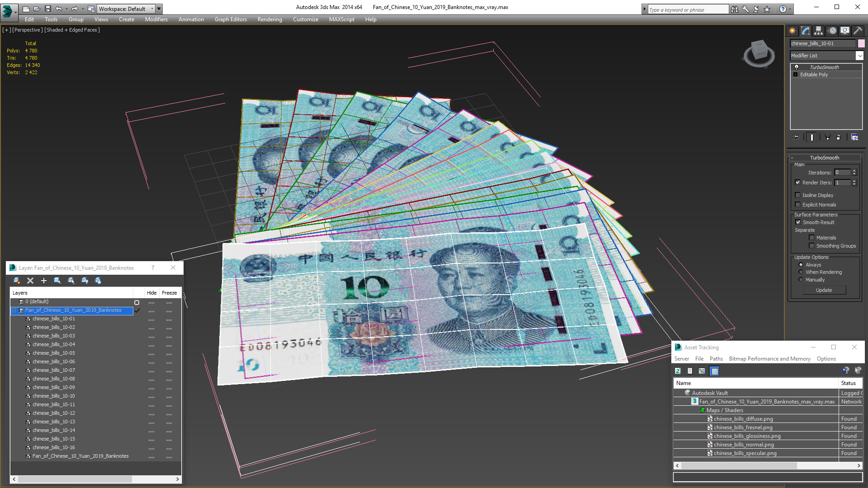Toggle Render Iters checkbox

tap(797, 183)
